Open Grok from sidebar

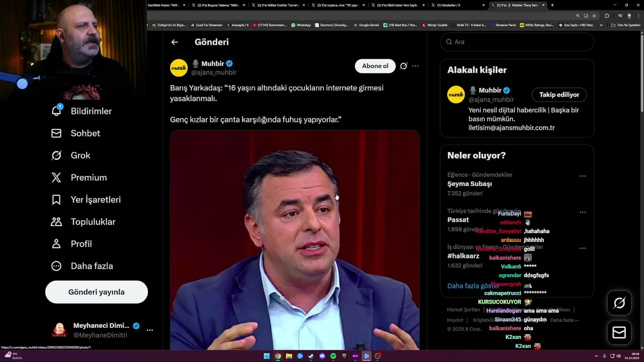56,155
